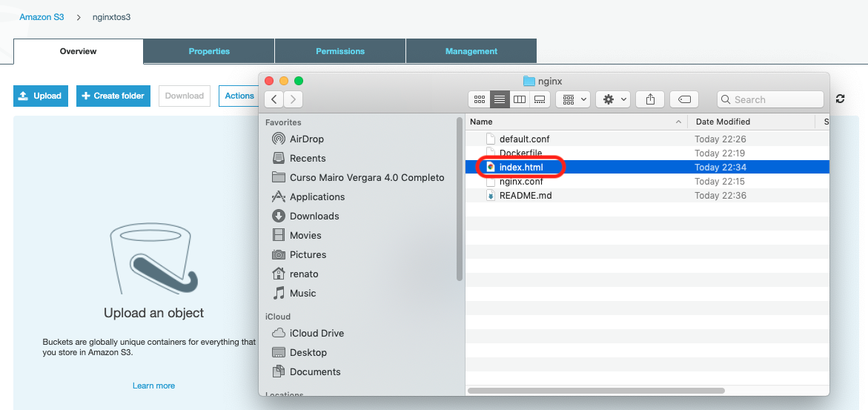868x410 pixels.
Task: Click the Finder sidebar vertical scrollbar
Action: pos(460,199)
